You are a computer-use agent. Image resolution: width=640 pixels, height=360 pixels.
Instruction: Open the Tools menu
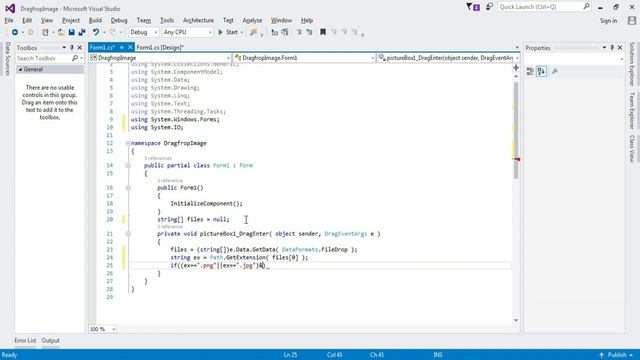click(x=167, y=20)
